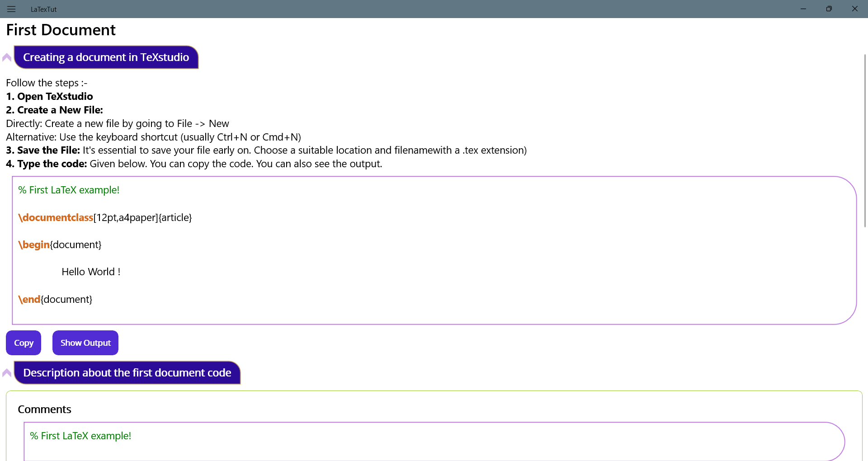This screenshot has height=461, width=868.
Task: Click the 'Hello World !' line in the code
Action: (91, 272)
